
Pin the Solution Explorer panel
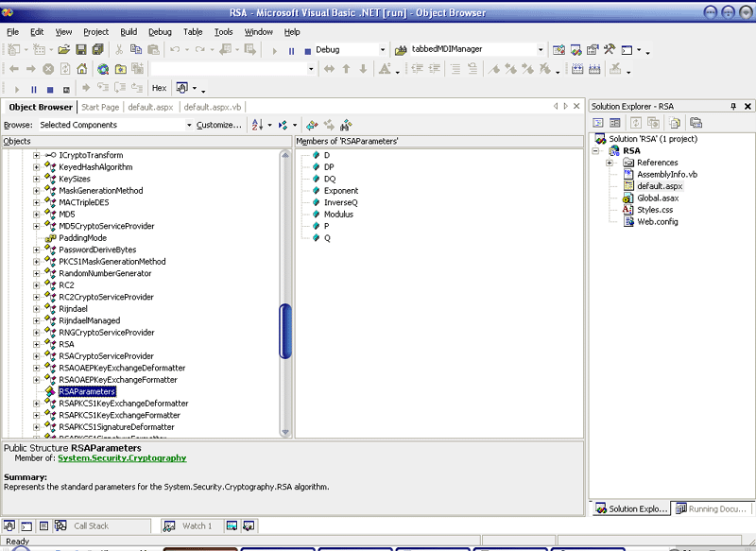733,107
